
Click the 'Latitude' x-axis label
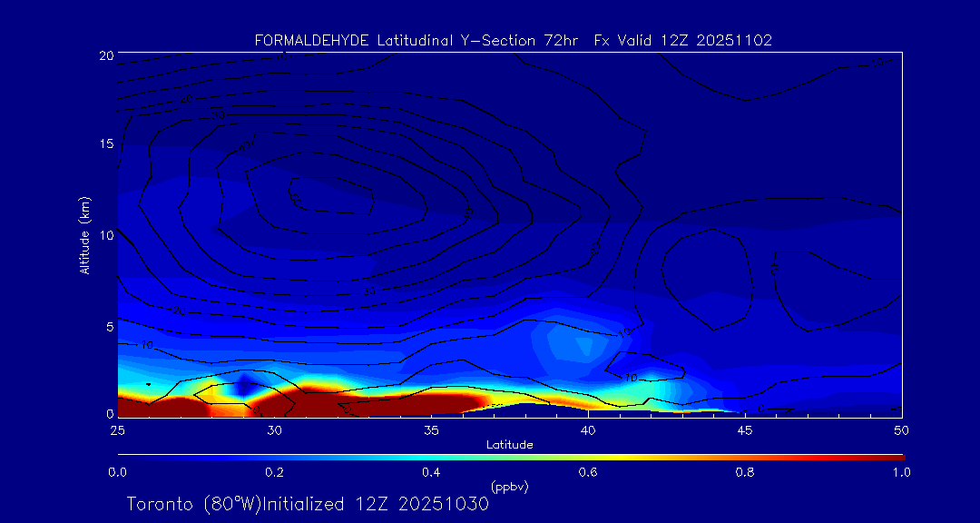(509, 444)
